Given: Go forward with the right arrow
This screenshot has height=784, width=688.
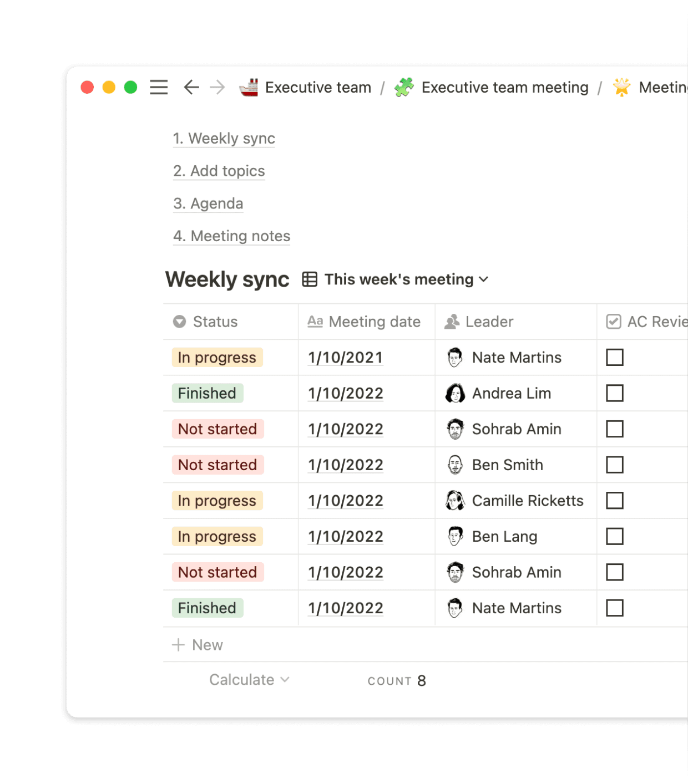Looking at the screenshot, I should pos(217,88).
